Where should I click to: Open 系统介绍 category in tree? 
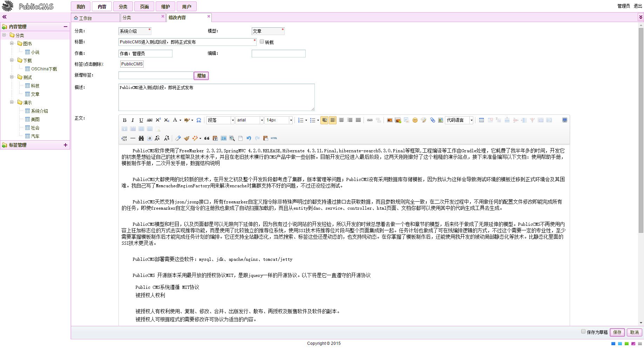click(x=39, y=111)
